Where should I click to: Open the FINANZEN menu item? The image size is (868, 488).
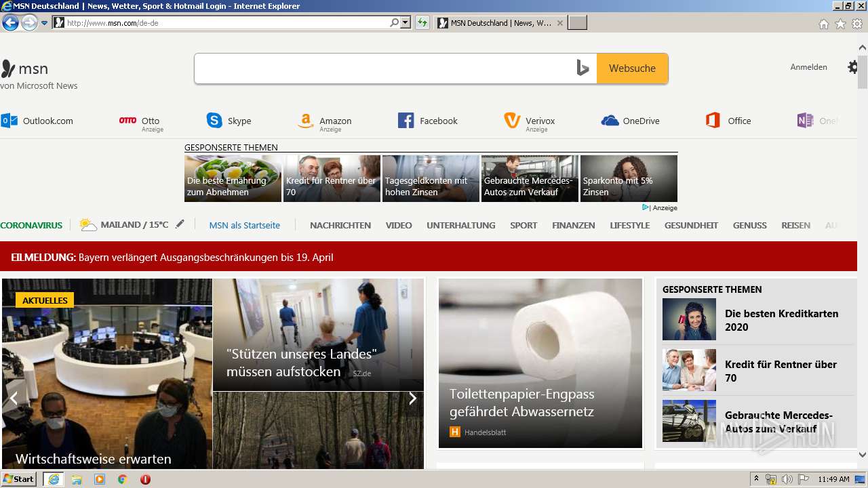click(x=574, y=225)
